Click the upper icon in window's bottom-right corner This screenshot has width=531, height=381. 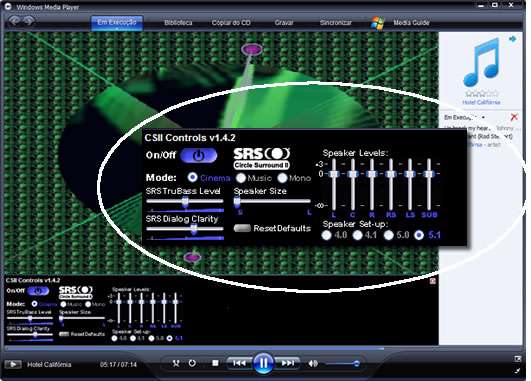[517, 359]
